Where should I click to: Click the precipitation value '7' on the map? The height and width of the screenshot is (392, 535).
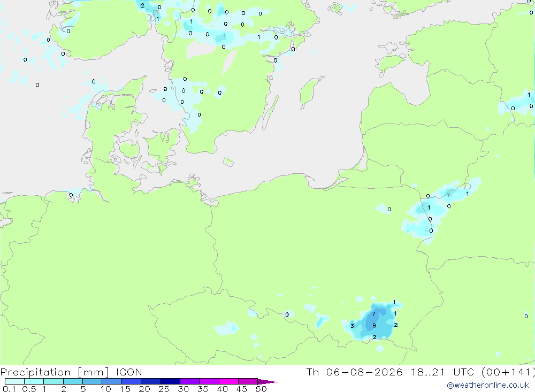[373, 314]
